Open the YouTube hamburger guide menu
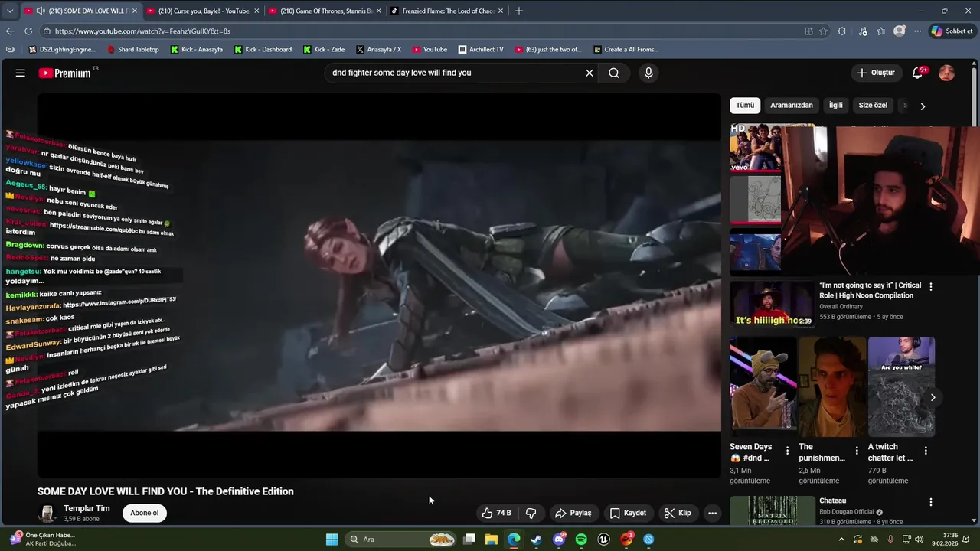The width and height of the screenshot is (980, 551). point(21,73)
